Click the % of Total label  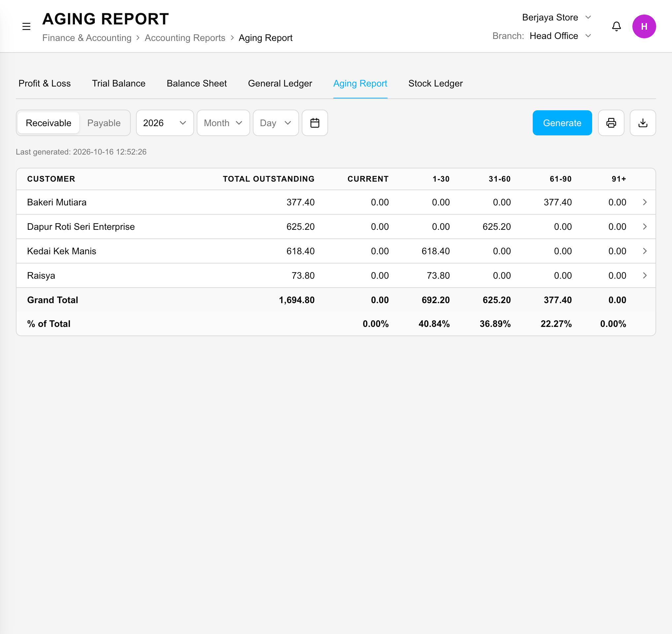[49, 324]
